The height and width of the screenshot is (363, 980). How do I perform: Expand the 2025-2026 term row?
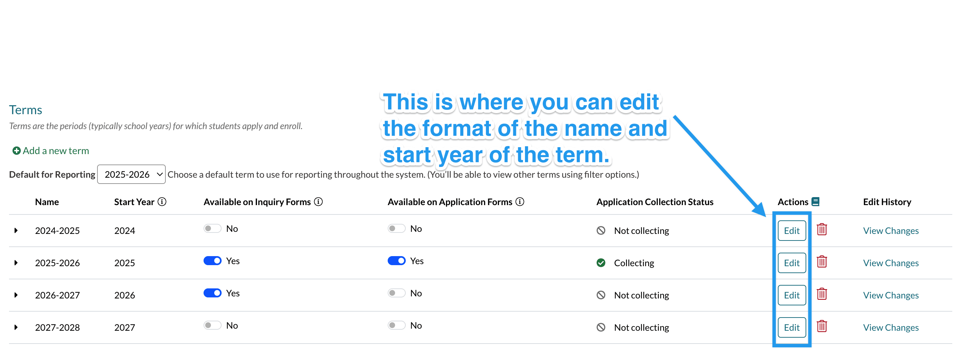16,263
